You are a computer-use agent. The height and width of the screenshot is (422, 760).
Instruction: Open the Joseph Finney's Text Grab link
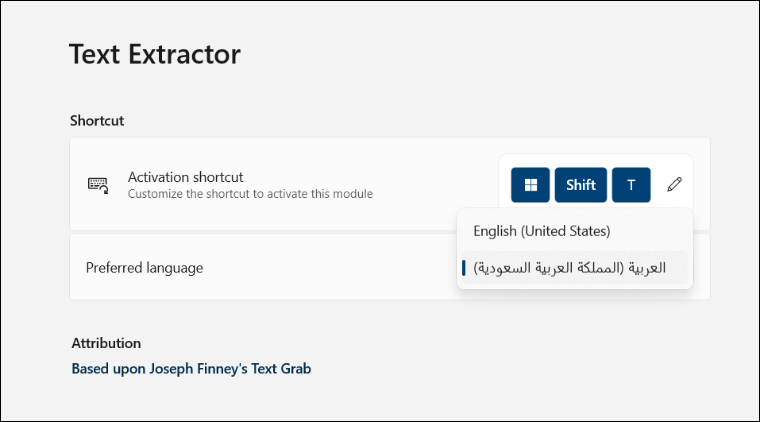click(191, 369)
